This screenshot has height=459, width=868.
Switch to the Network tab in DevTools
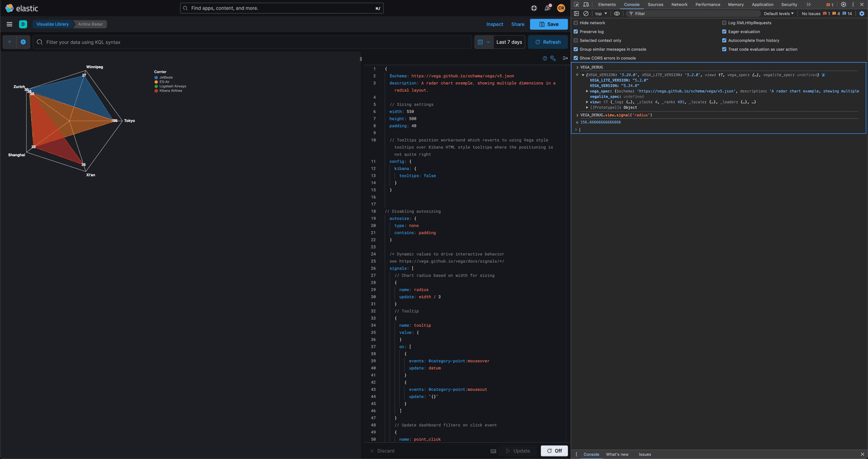click(x=679, y=4)
